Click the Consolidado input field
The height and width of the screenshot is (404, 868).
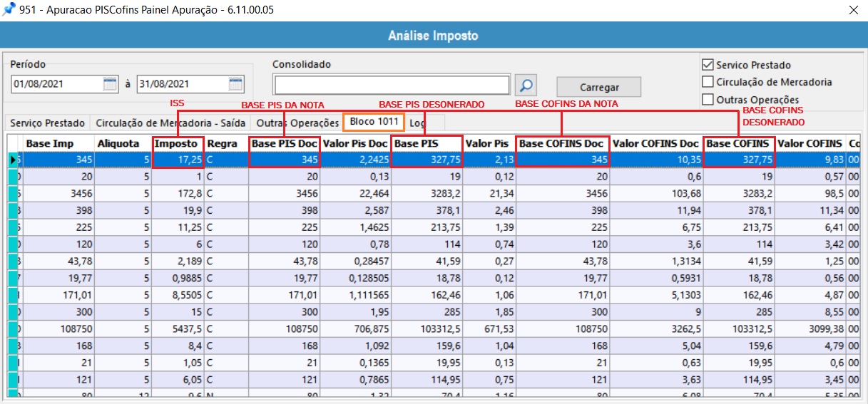pos(392,86)
